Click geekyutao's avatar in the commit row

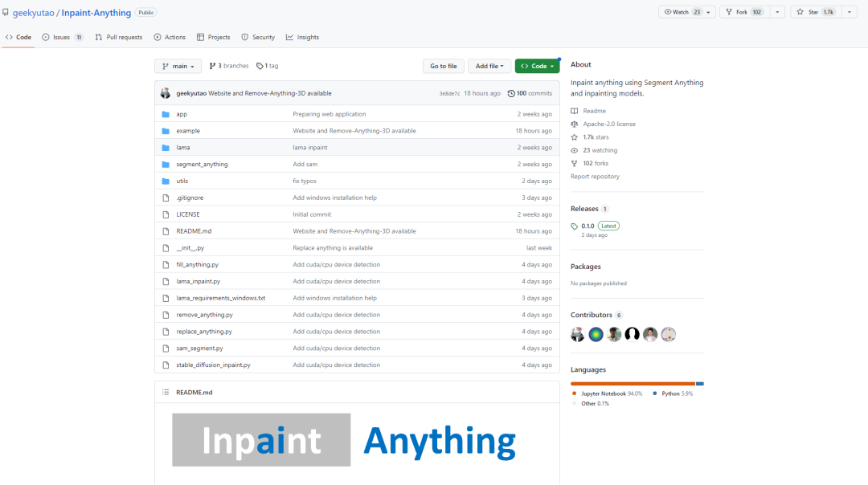pyautogui.click(x=166, y=93)
